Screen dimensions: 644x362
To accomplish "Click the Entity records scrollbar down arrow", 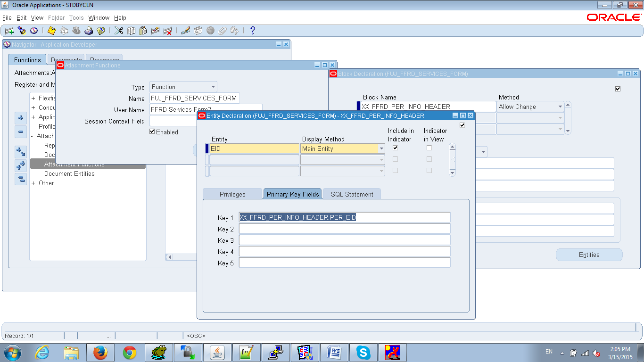I will click(x=453, y=173).
